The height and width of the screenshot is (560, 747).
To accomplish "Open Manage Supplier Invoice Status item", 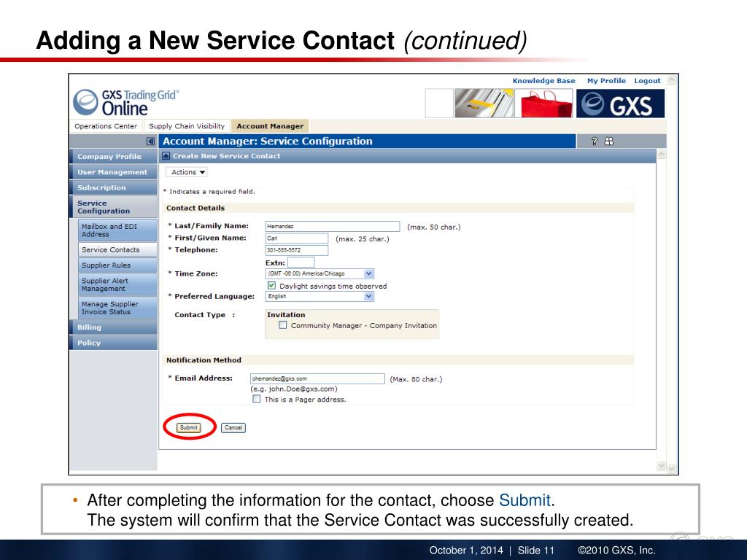I will (x=117, y=308).
